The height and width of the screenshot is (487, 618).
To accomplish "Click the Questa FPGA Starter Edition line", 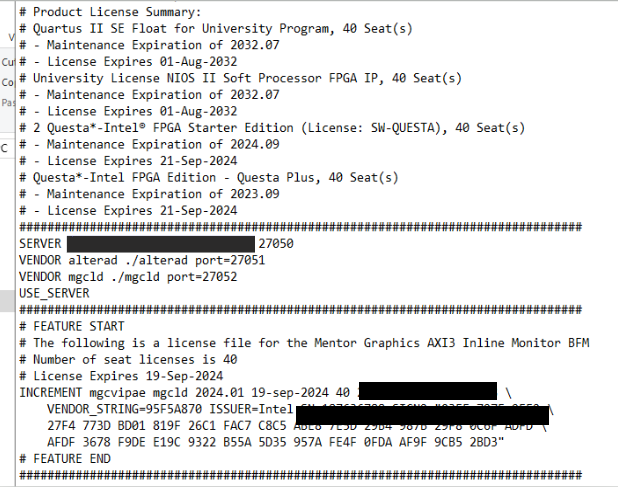I will coord(270,128).
